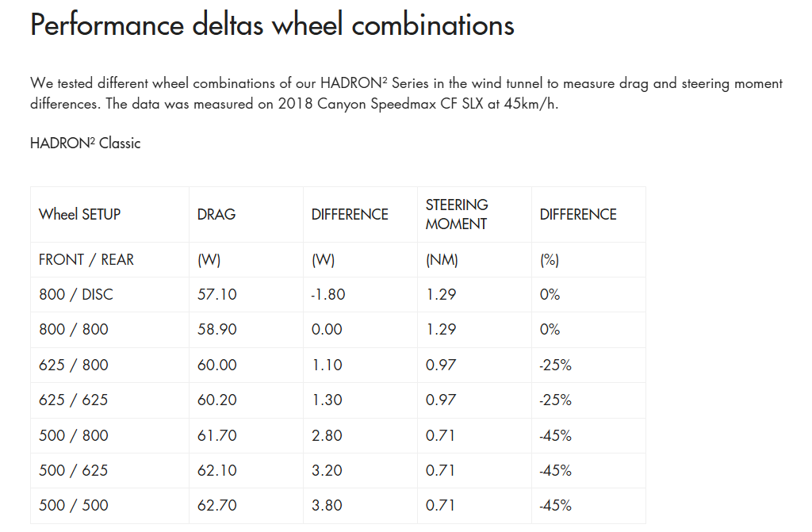Click the DRAG column header
This screenshot has height=532, width=812.
[x=216, y=214]
